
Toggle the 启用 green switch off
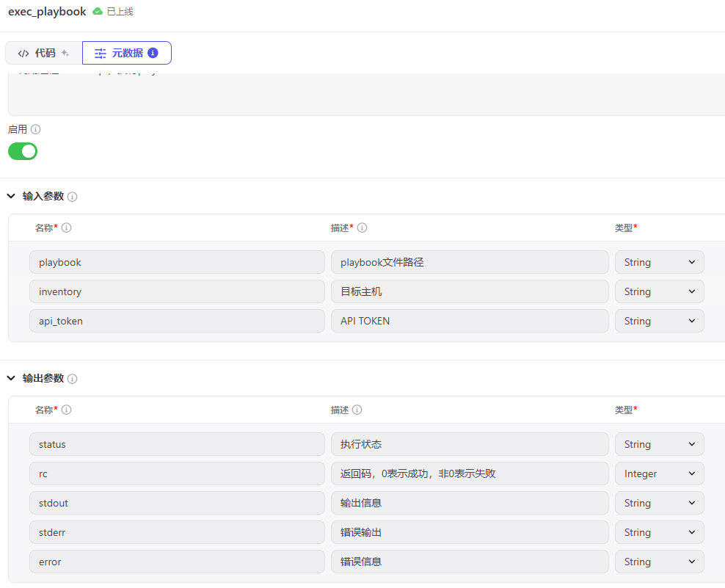[x=23, y=151]
